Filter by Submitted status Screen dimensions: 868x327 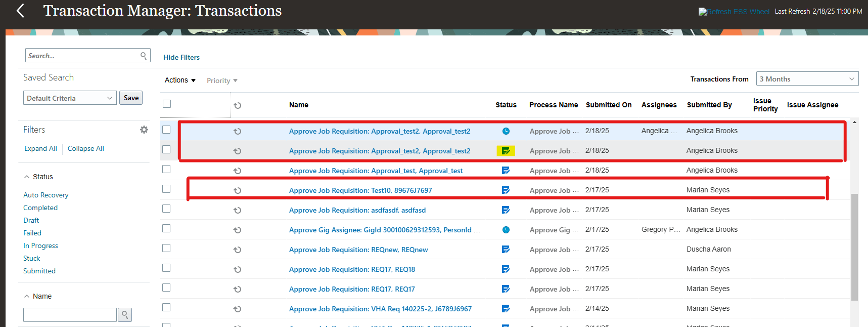pyautogui.click(x=39, y=271)
